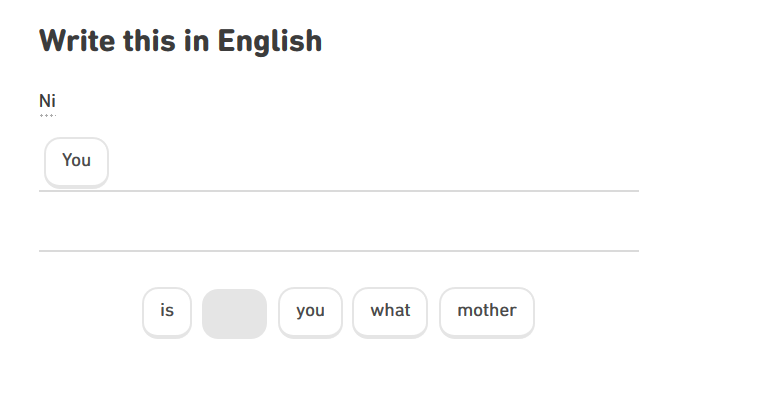Click the first answer line beside "You"
The width and height of the screenshot is (759, 404).
(x=370, y=163)
